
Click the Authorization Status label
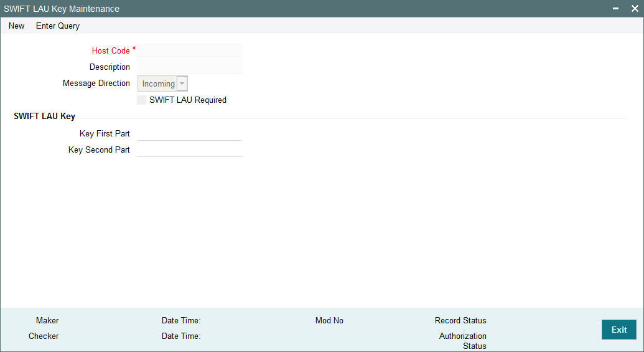tap(463, 341)
